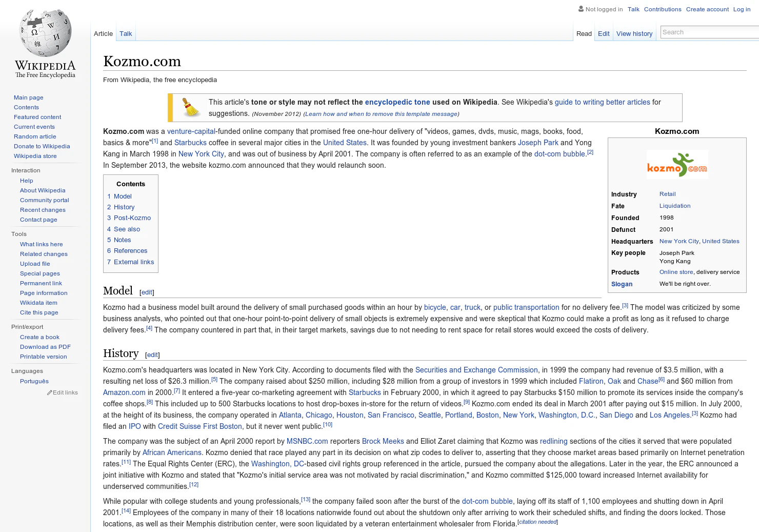Image resolution: width=759 pixels, height=532 pixels.
Task: Click Download as PDF
Action: tap(45, 347)
